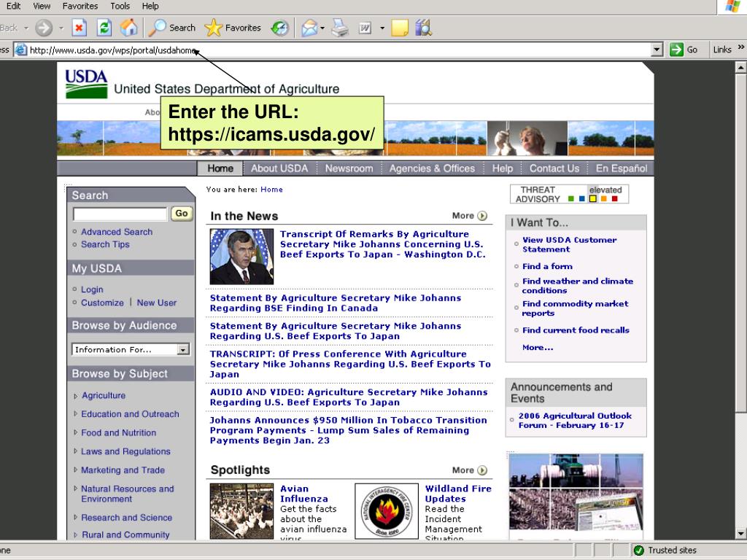Open the Favorites menu in menu bar
This screenshot has width=747, height=560.
tap(80, 6)
